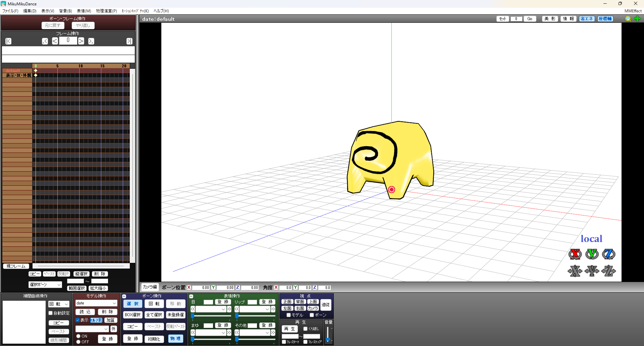
Task: Click the 全て選択 button
Action: [154, 315]
